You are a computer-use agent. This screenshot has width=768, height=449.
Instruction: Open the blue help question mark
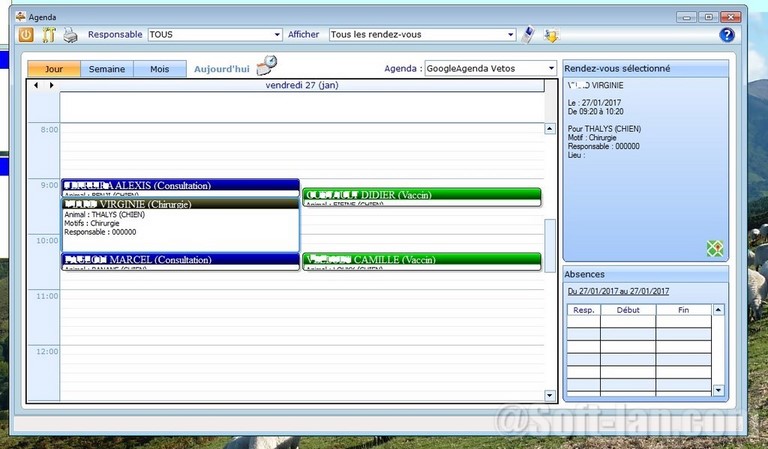(x=727, y=35)
